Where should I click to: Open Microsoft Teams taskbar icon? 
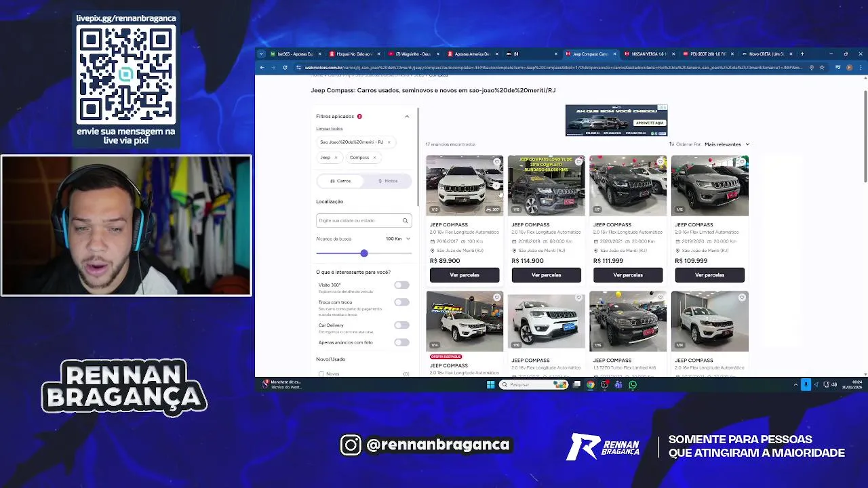[x=618, y=384]
